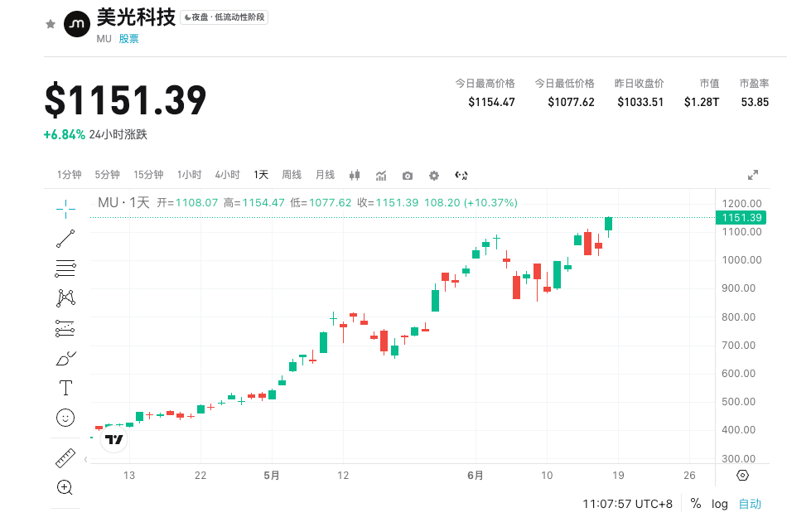Select the trend line tool
The height and width of the screenshot is (532, 787).
(x=65, y=239)
